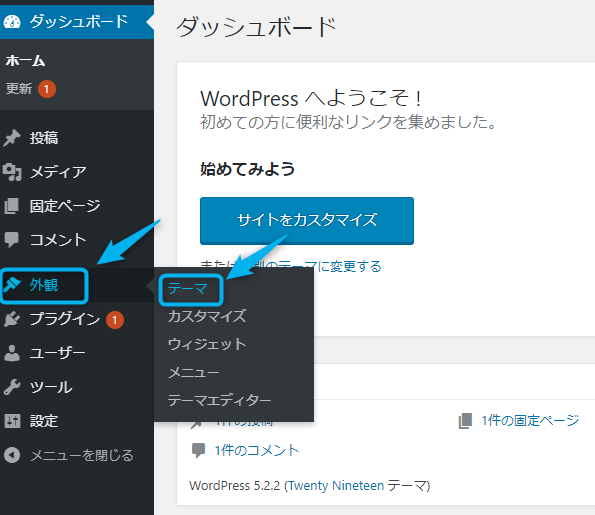
Task: Click the user icon beside ユーザー
Action: pos(12,353)
